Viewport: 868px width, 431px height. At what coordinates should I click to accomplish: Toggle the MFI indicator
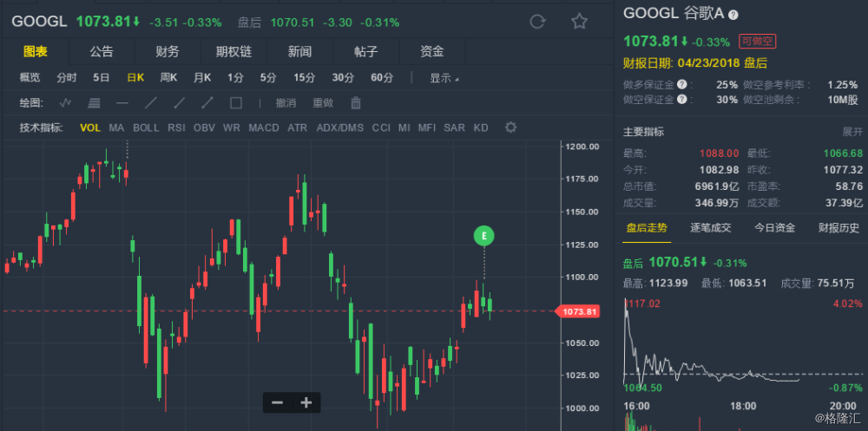coord(427,127)
